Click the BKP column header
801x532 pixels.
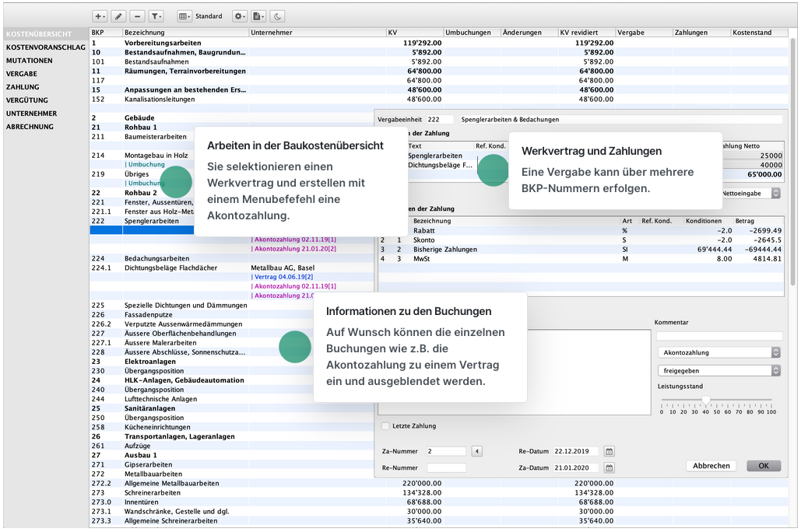click(106, 33)
